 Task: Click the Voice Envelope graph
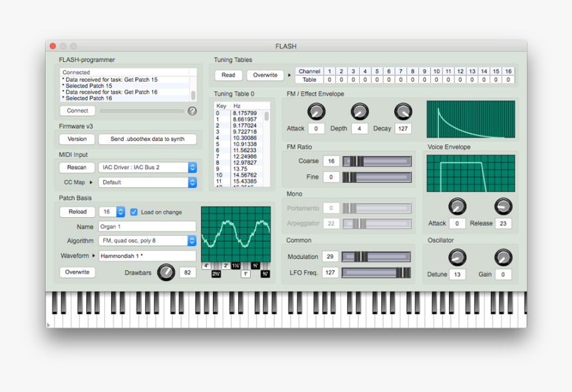click(471, 173)
